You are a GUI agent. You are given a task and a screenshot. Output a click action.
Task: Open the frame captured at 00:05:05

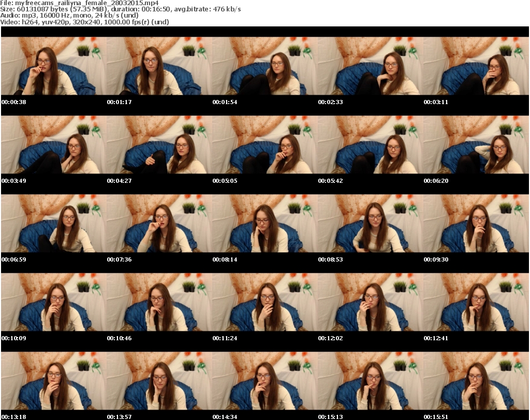click(x=264, y=144)
